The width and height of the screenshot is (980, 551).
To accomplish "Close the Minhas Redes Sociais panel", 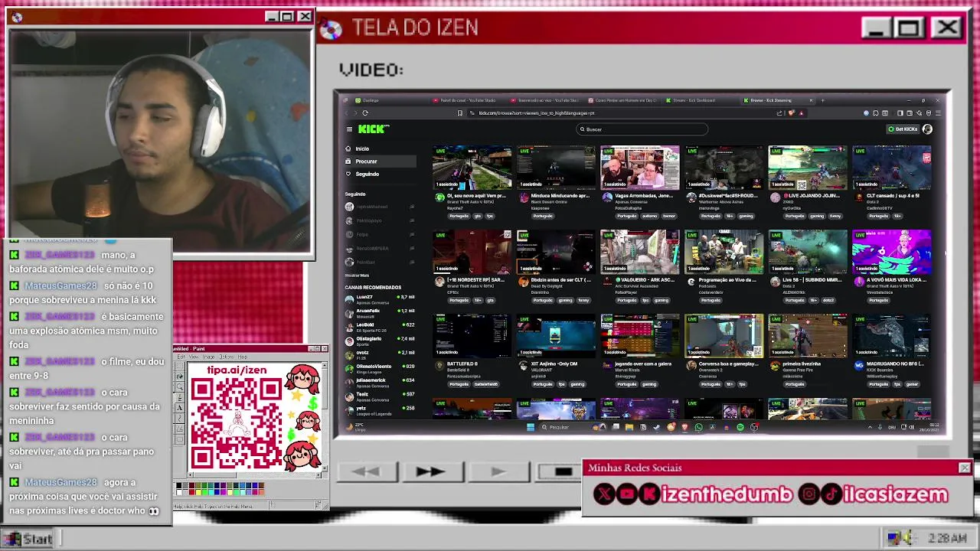I will pyautogui.click(x=964, y=468).
